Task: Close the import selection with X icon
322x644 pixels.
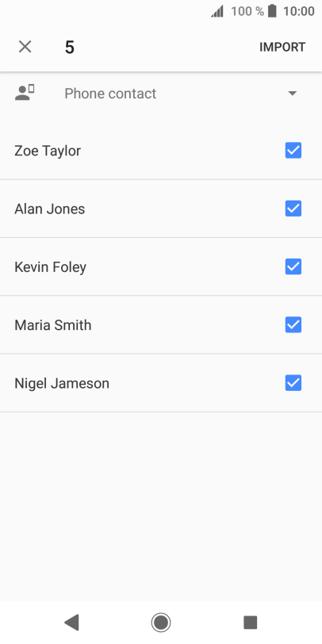Action: click(x=25, y=47)
